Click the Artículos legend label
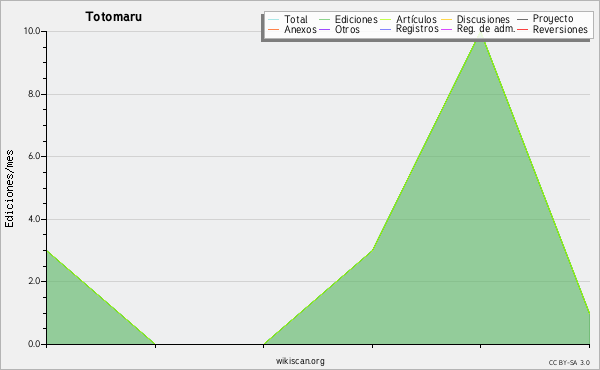This screenshot has width=600, height=370. (x=416, y=20)
